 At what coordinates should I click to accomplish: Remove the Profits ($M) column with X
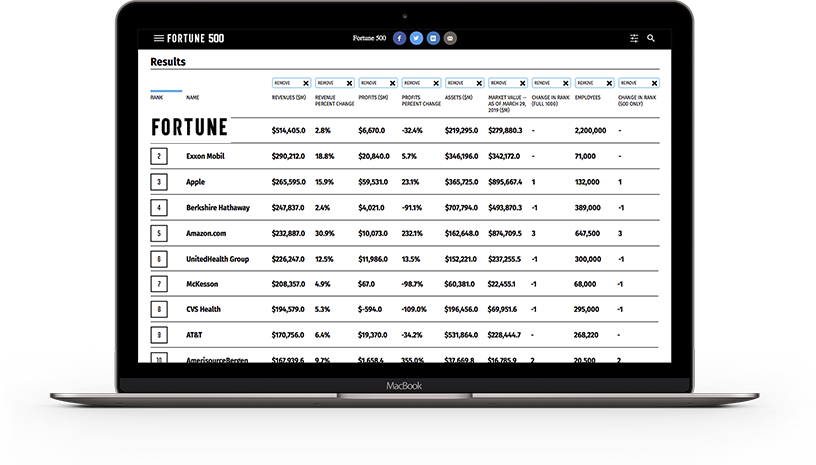pyautogui.click(x=391, y=83)
